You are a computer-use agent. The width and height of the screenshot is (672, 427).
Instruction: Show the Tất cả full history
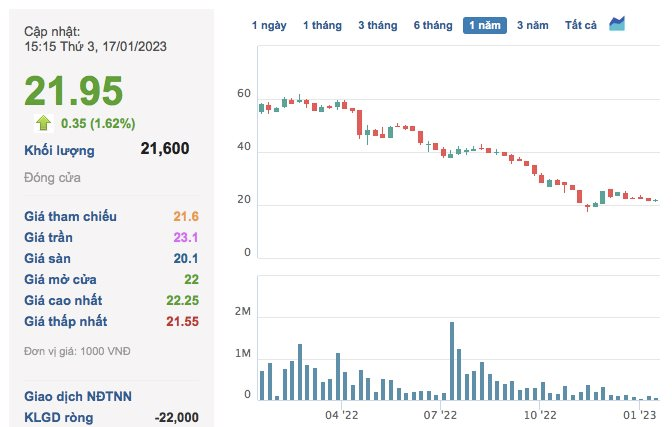[581, 25]
